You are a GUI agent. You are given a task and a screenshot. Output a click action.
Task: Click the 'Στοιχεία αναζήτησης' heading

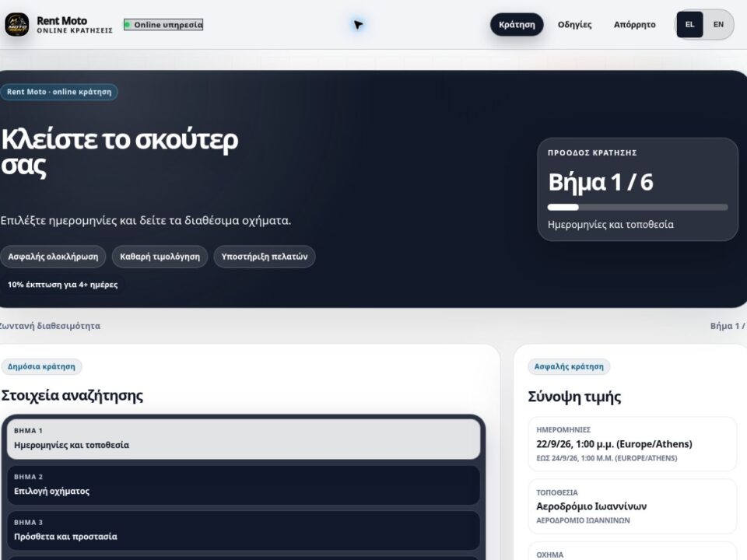coord(72,395)
